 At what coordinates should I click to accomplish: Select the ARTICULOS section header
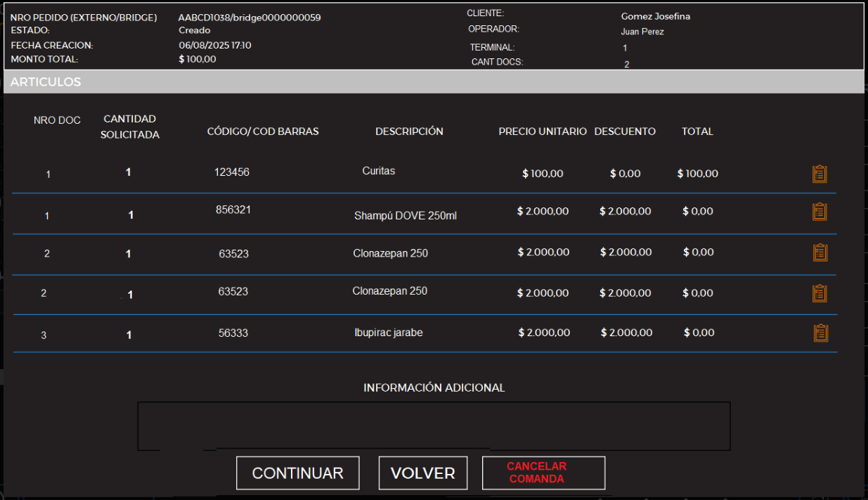(x=434, y=82)
